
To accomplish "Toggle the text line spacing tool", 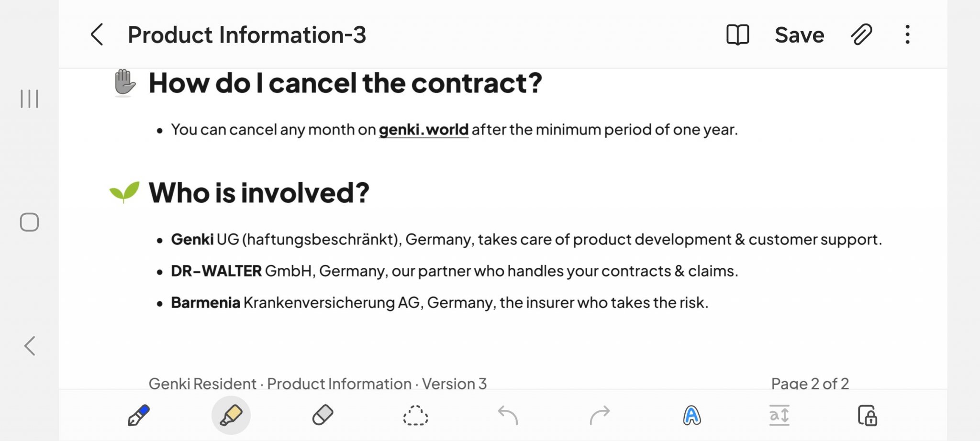I will tap(779, 415).
